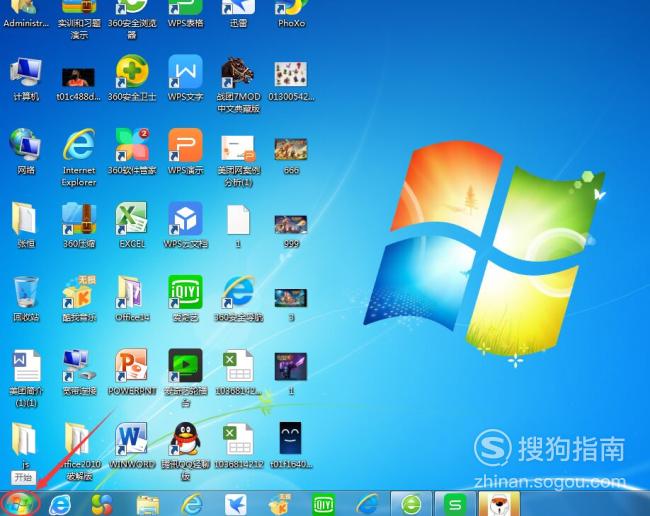Screen dimensions: 650x516
Task: Select the image file named 3
Action: tap(291, 305)
